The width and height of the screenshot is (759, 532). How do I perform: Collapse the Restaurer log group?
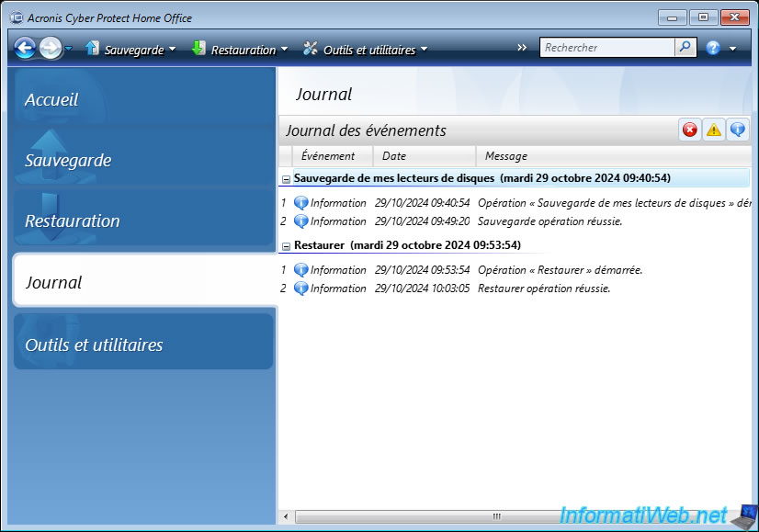click(x=286, y=246)
